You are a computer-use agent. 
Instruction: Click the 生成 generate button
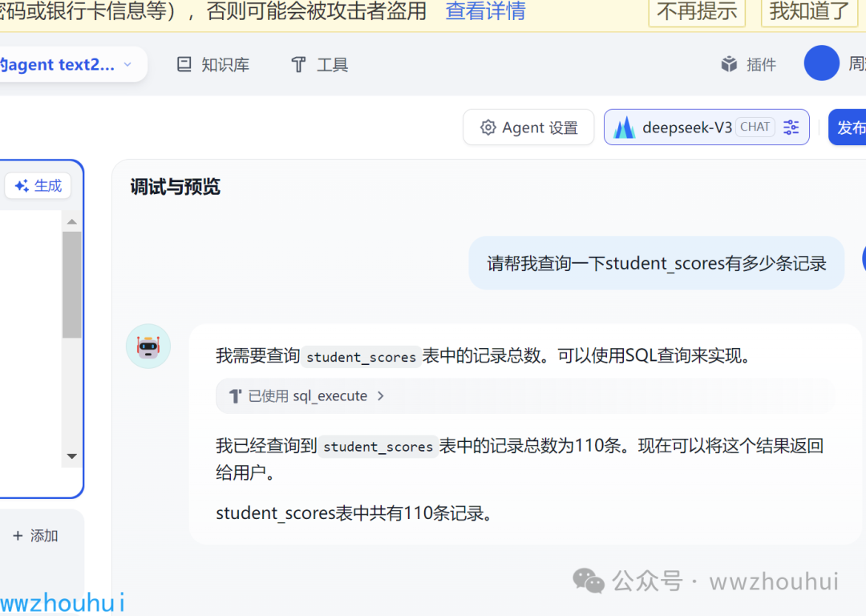point(38,185)
